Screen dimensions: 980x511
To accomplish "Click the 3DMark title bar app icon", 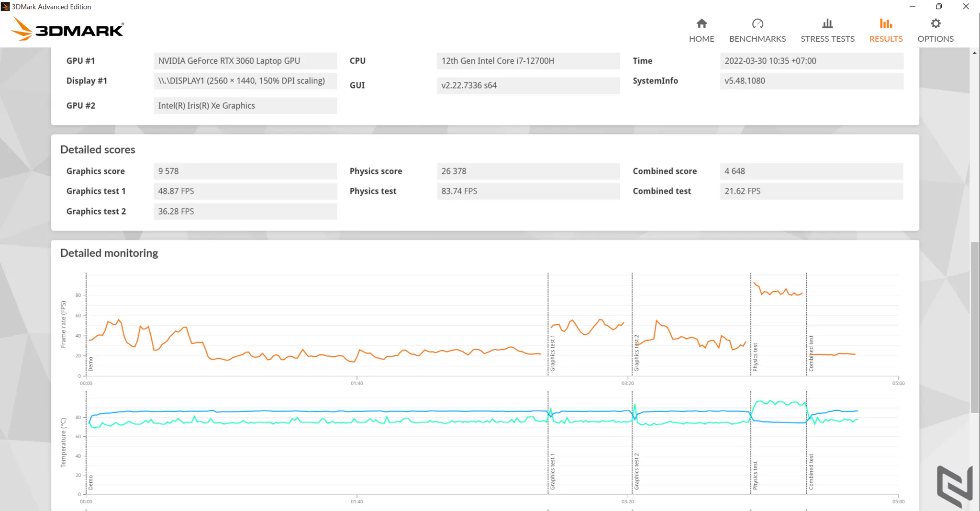I will pyautogui.click(x=5, y=7).
